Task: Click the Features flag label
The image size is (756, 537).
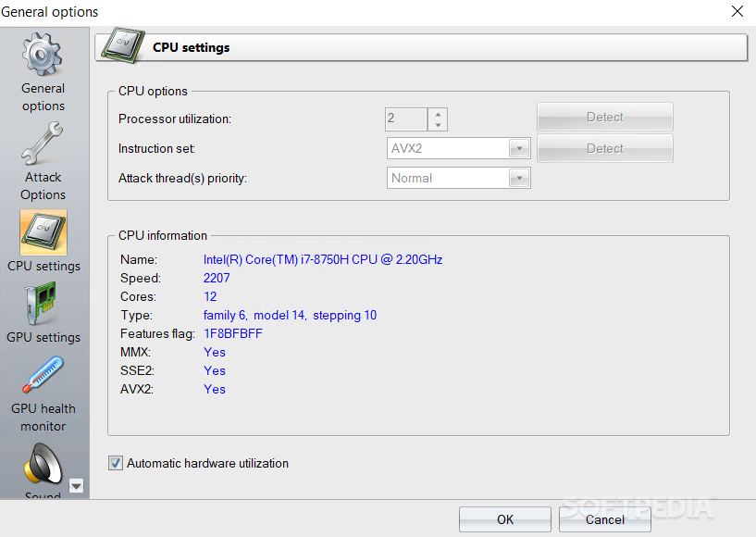Action: (157, 334)
